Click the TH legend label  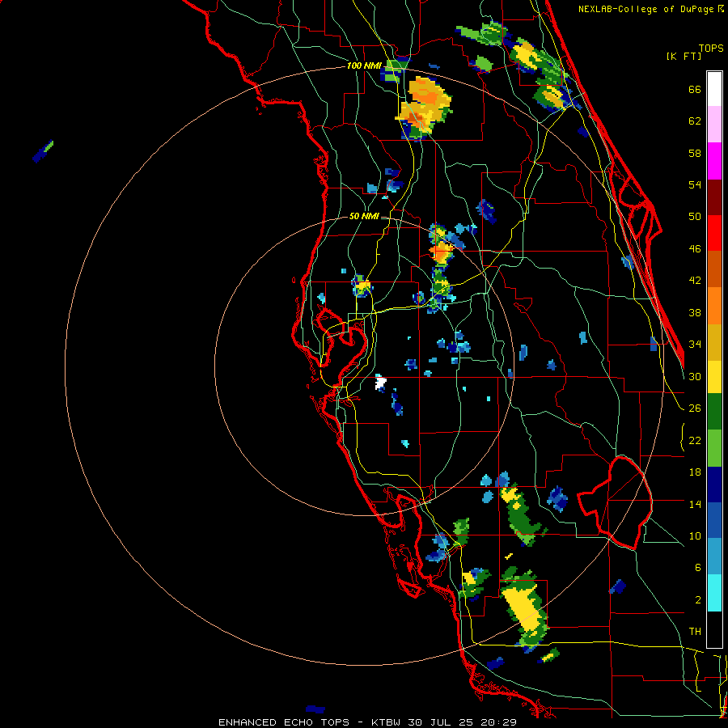695,632
